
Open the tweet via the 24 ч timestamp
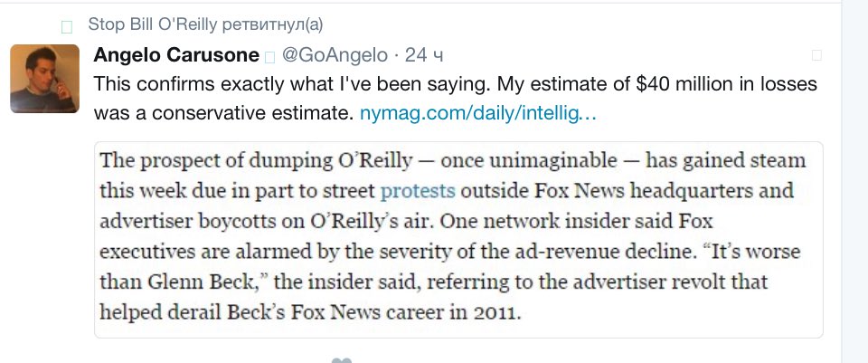click(x=424, y=55)
